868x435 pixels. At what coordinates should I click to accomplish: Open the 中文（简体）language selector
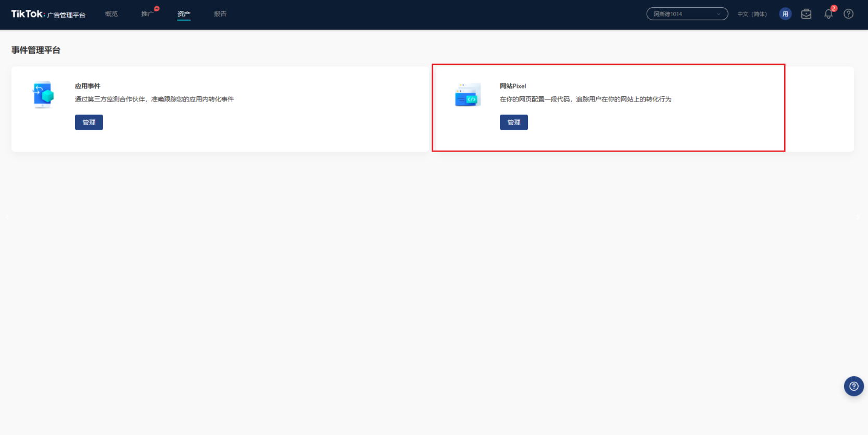(x=752, y=14)
